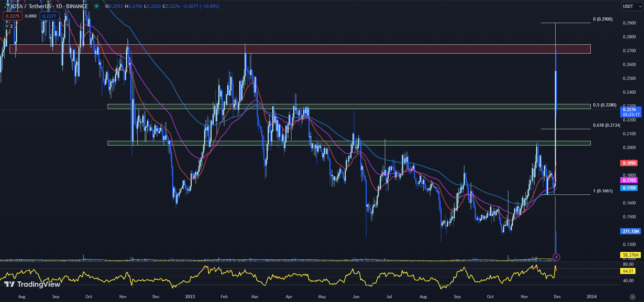The height and width of the screenshot is (302, 644).
Task: Open the chart settings gear icon
Action: point(632,297)
